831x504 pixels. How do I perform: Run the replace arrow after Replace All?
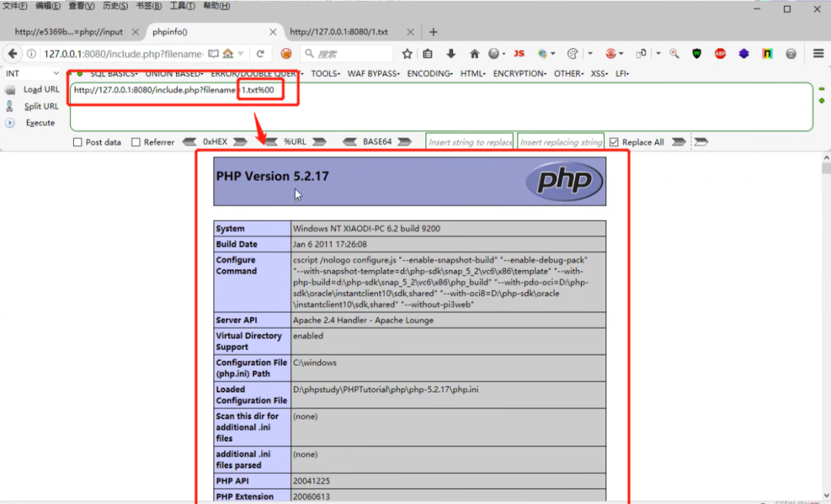point(679,142)
